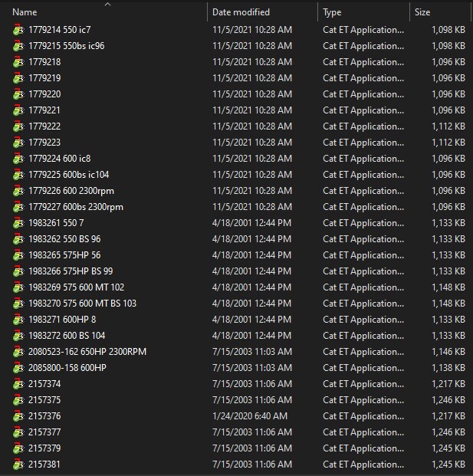Select file name 2157376
The image size is (473, 476).
click(44, 416)
